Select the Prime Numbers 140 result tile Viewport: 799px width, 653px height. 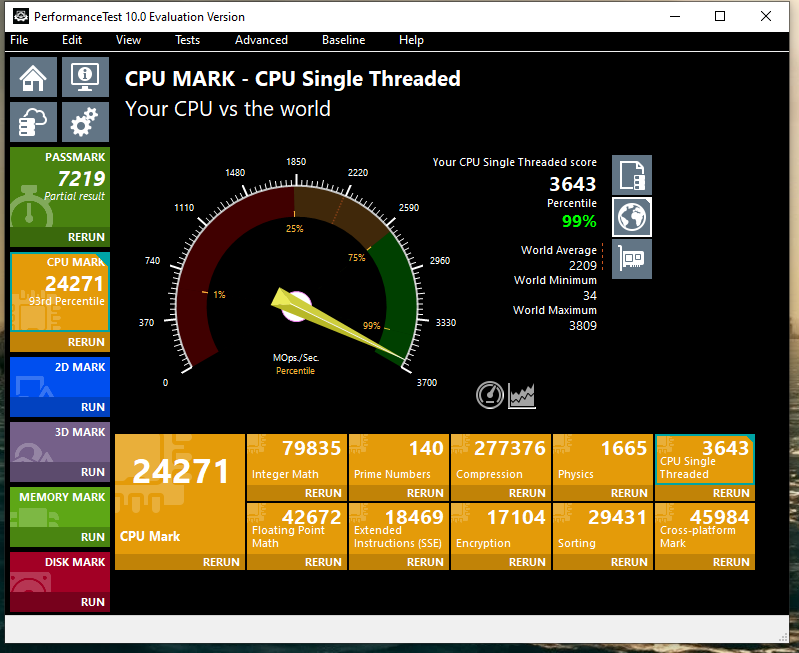pyautogui.click(x=399, y=460)
